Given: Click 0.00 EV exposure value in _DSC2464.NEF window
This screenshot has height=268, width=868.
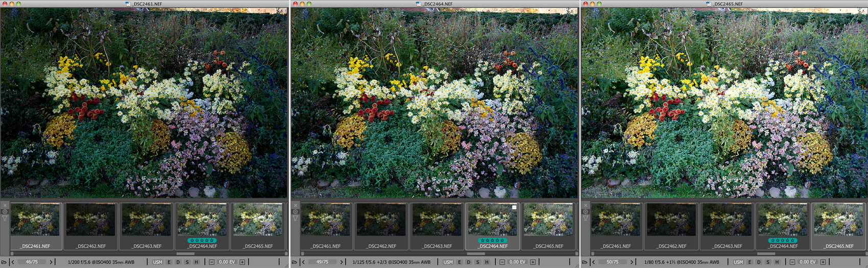Looking at the screenshot, I should coord(517,262).
